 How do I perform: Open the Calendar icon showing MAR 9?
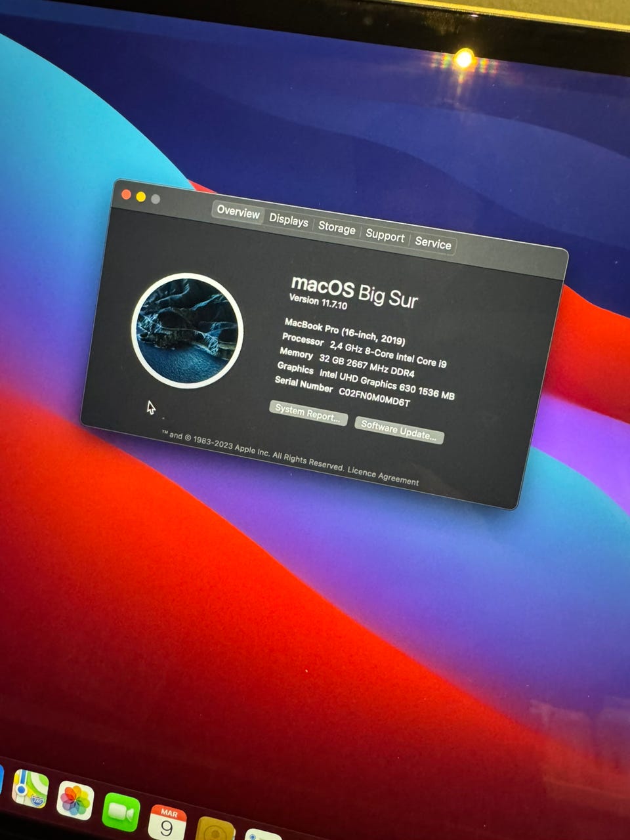[x=167, y=823]
